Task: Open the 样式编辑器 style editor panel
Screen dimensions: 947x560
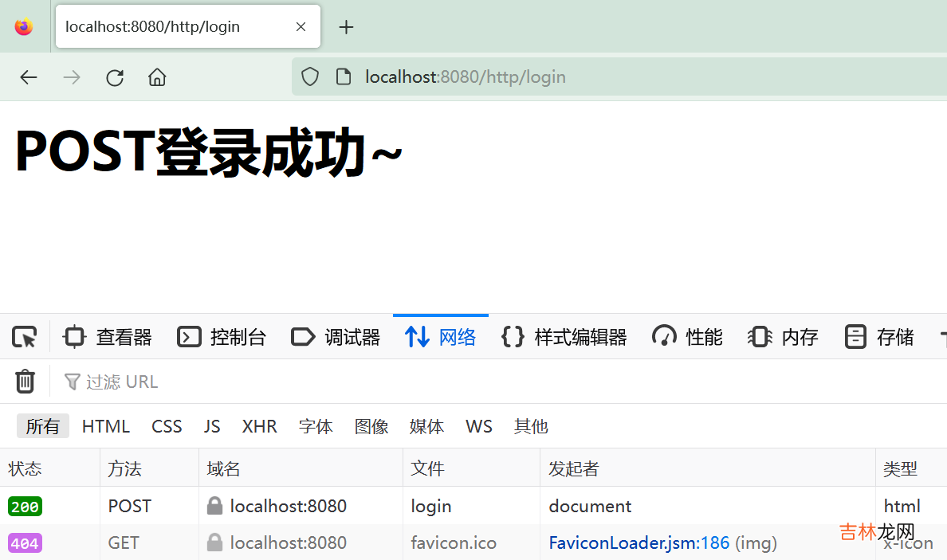Action: 564,338
